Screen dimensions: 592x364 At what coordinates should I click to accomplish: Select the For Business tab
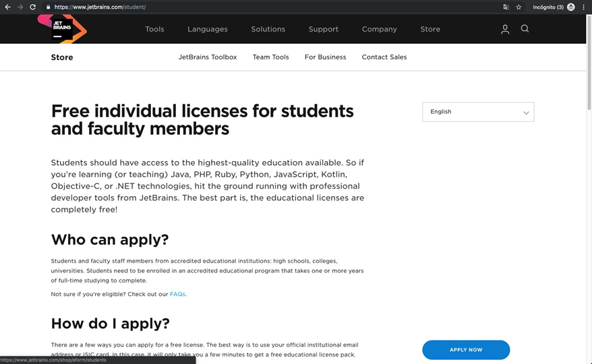pos(326,57)
